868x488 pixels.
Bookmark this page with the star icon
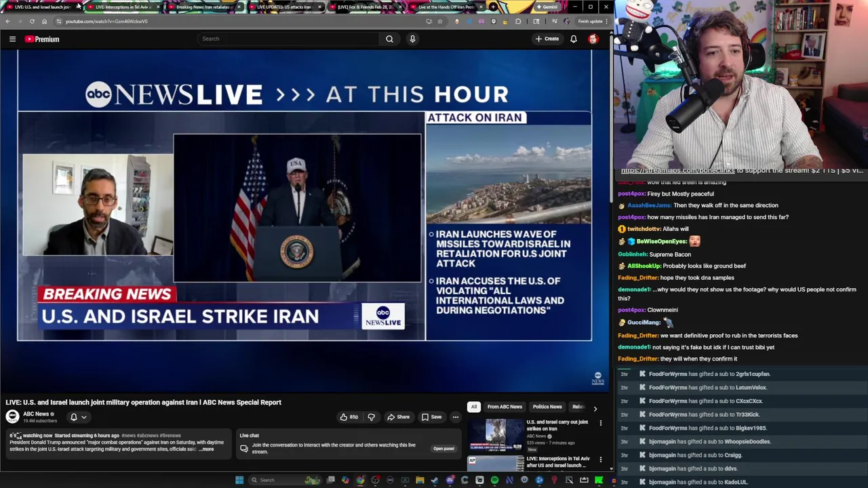(440, 21)
